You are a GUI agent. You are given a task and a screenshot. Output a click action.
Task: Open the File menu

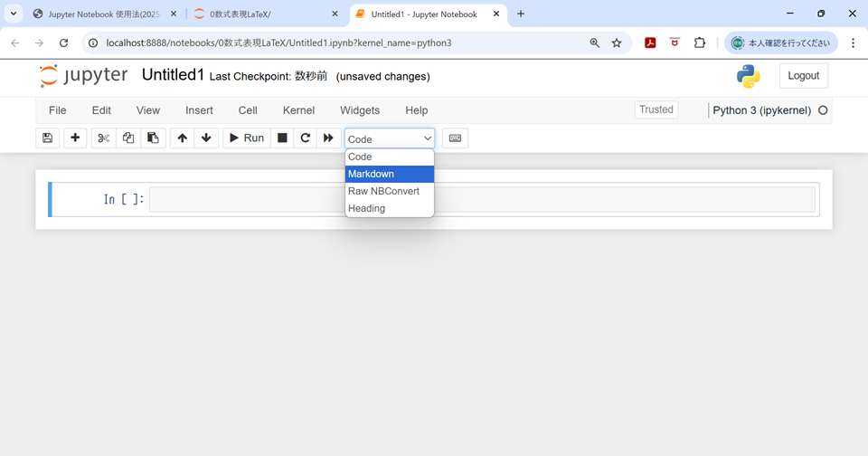coord(58,110)
